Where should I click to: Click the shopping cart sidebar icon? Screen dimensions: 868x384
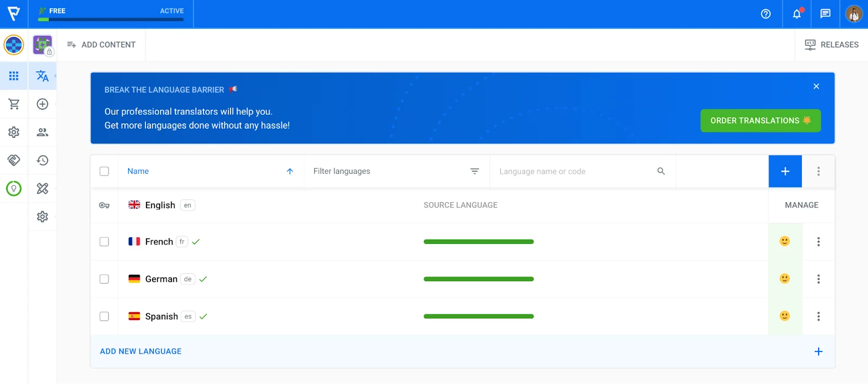pyautogui.click(x=14, y=104)
